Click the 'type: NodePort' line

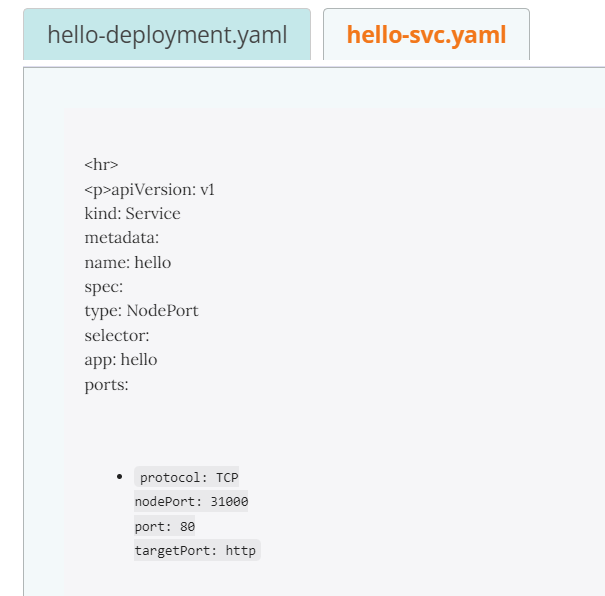click(141, 311)
